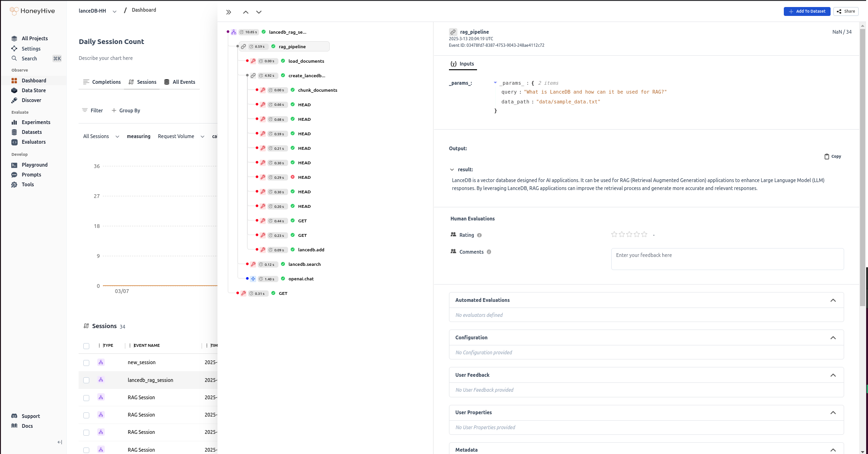The height and width of the screenshot is (454, 868).
Task: Click the Share button
Action: [846, 11]
